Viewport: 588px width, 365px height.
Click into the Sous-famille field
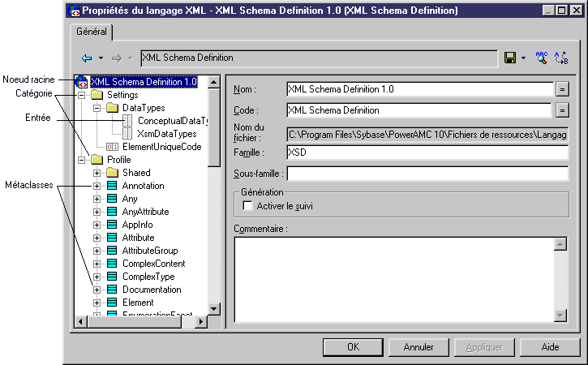[x=427, y=174]
